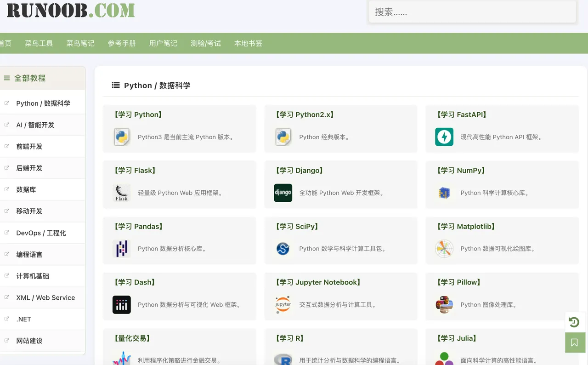Open the 菜鸟工具 navigation item
This screenshot has height=365, width=588.
39,43
